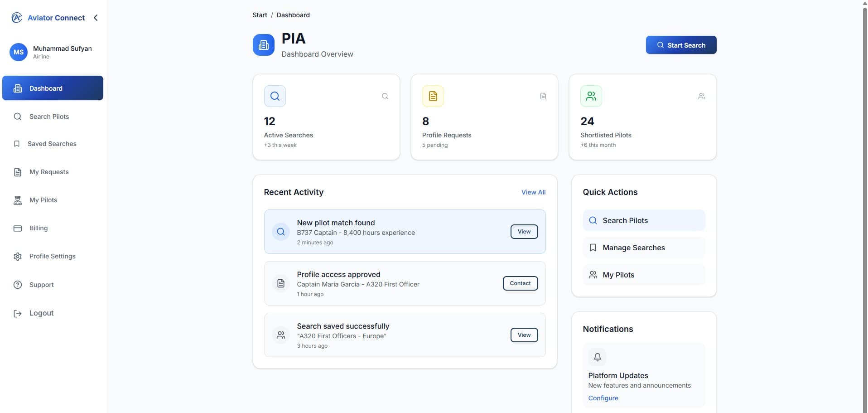
Task: Click the Aviator Connect logo icon
Action: 17,18
